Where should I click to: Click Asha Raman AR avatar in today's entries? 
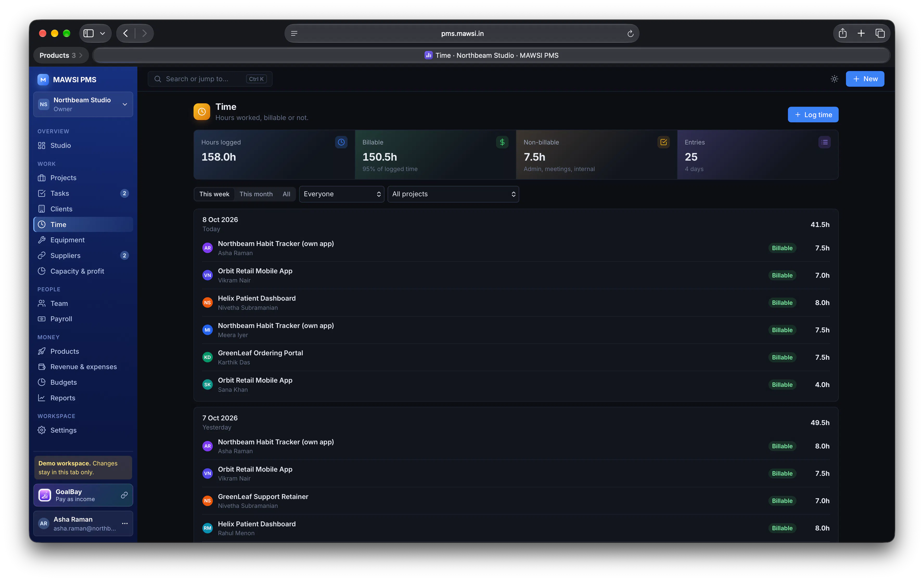click(x=208, y=248)
